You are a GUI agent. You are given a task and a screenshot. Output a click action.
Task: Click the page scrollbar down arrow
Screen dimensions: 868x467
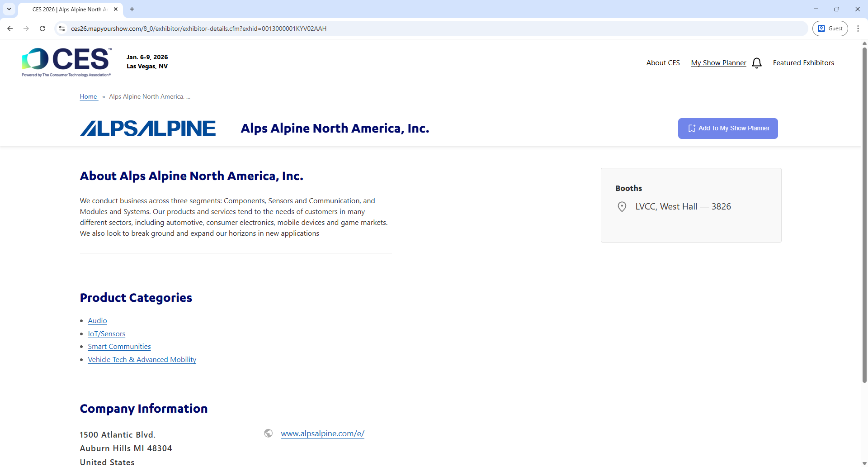(x=864, y=463)
